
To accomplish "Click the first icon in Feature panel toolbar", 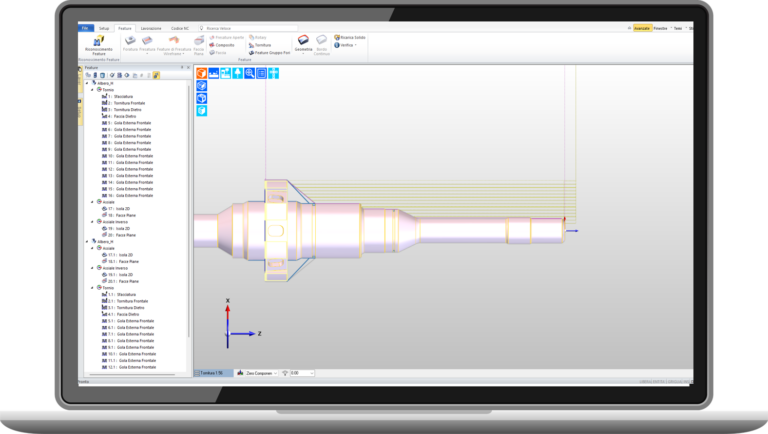I will click(x=88, y=75).
